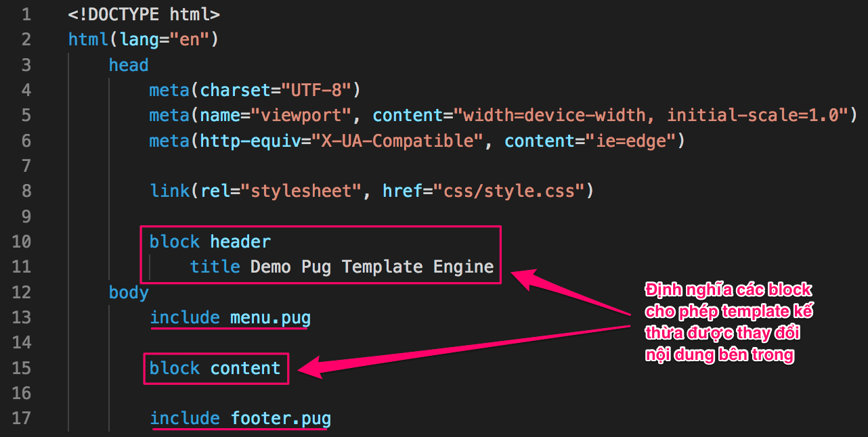The width and height of the screenshot is (868, 437).
Task: Click the href attribute on line 8
Action: (x=403, y=191)
